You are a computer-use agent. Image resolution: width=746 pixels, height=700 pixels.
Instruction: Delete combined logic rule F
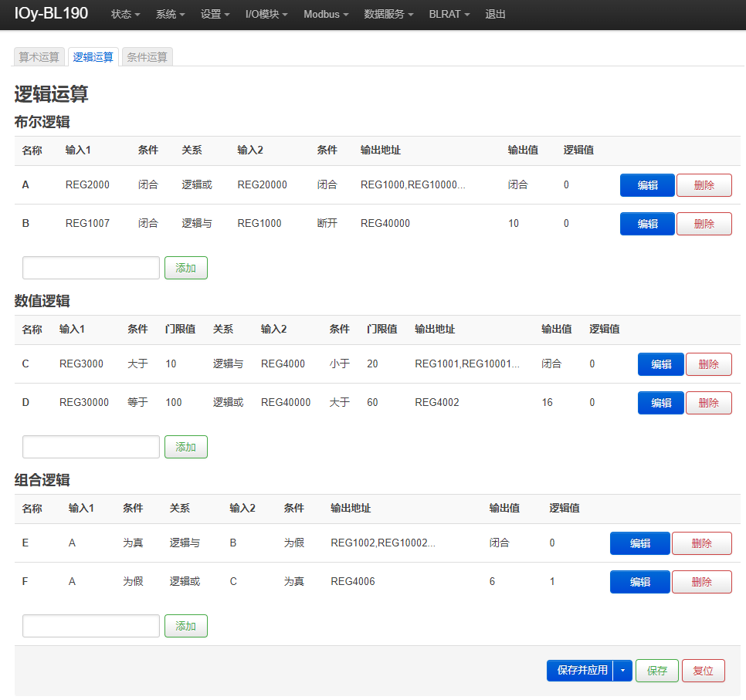[702, 582]
